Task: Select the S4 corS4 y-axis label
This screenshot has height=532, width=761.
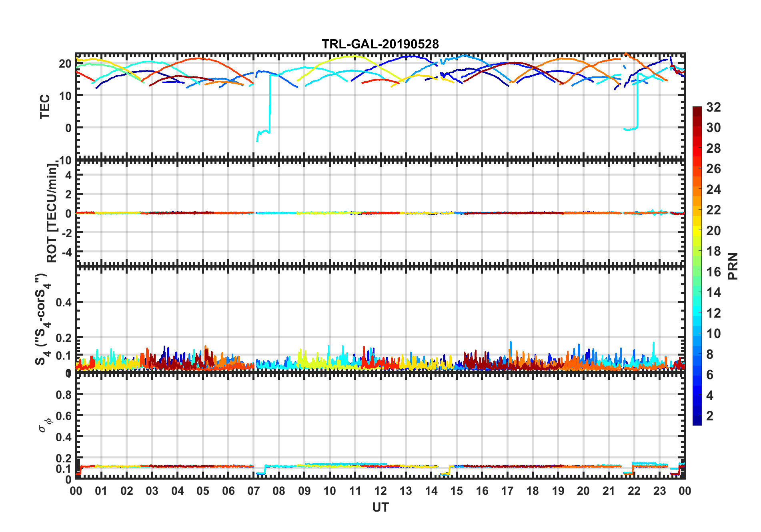Action: click(42, 320)
